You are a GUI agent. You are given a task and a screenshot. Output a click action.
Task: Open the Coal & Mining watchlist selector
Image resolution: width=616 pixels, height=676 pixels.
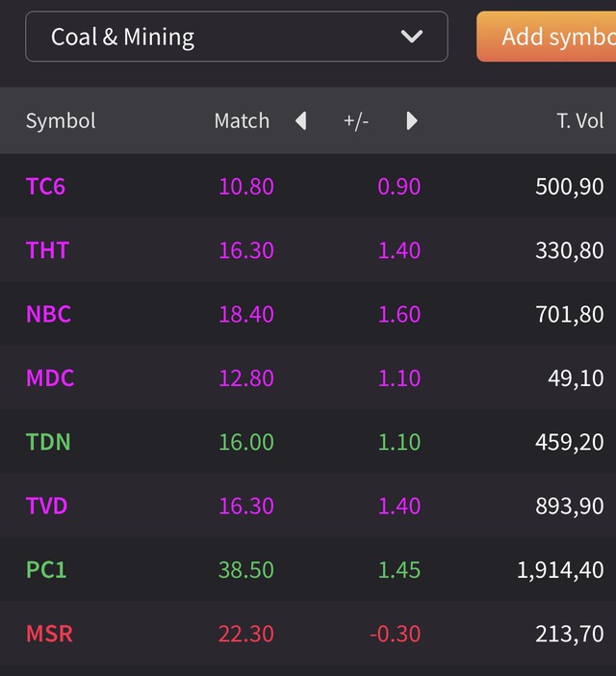pyautogui.click(x=236, y=37)
